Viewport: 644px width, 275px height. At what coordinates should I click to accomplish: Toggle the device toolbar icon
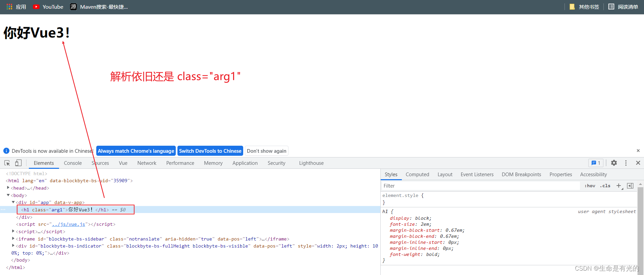coord(18,163)
